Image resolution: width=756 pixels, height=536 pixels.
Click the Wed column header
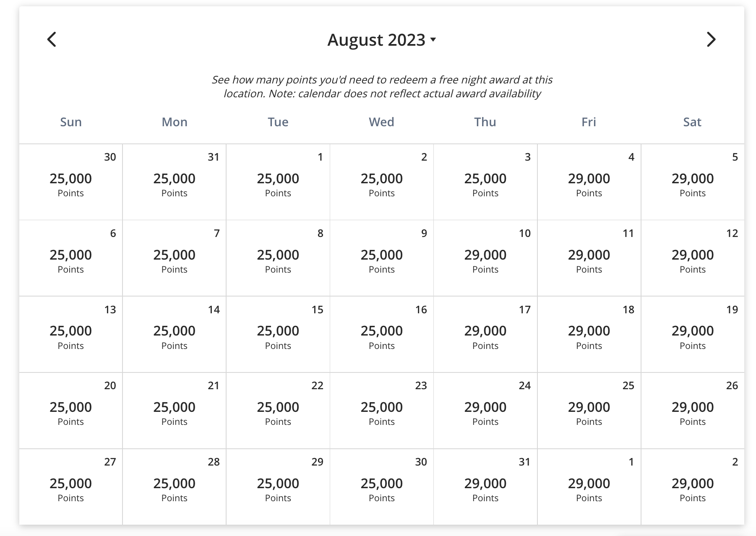coord(381,122)
